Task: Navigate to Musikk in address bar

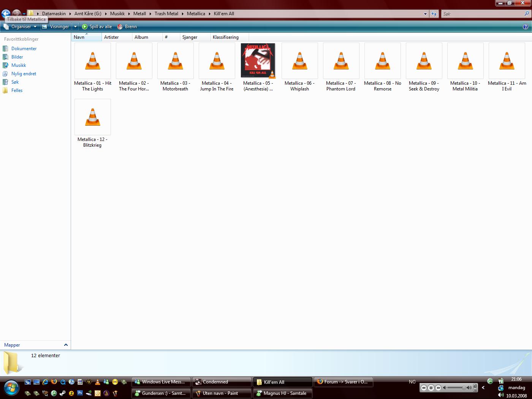Action: tap(117, 14)
